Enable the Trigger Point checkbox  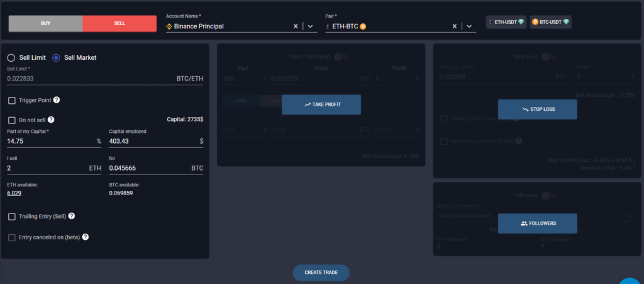(12, 100)
